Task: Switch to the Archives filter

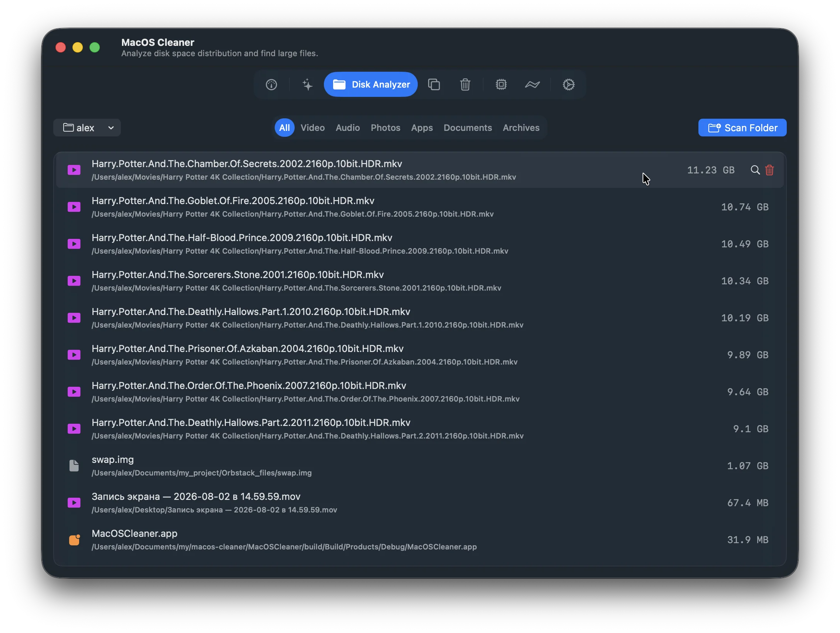Action: click(521, 128)
